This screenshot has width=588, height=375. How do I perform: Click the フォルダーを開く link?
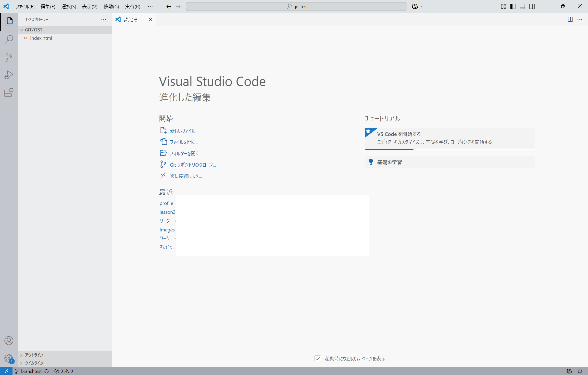pos(186,153)
